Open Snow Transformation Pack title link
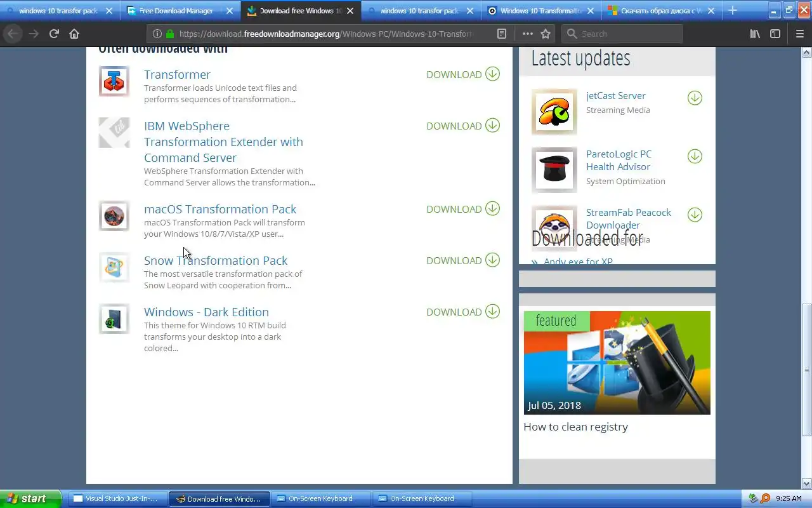This screenshot has width=812, height=508. pyautogui.click(x=216, y=260)
